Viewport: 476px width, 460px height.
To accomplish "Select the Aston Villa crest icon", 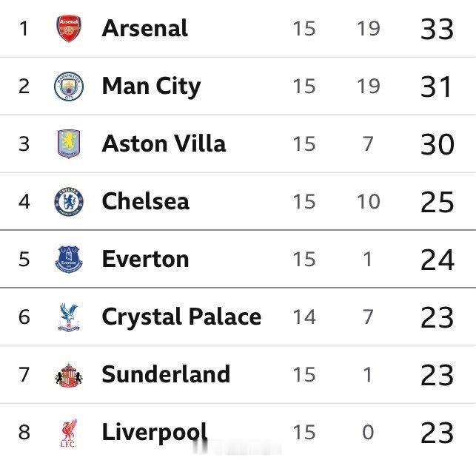I will [x=69, y=143].
